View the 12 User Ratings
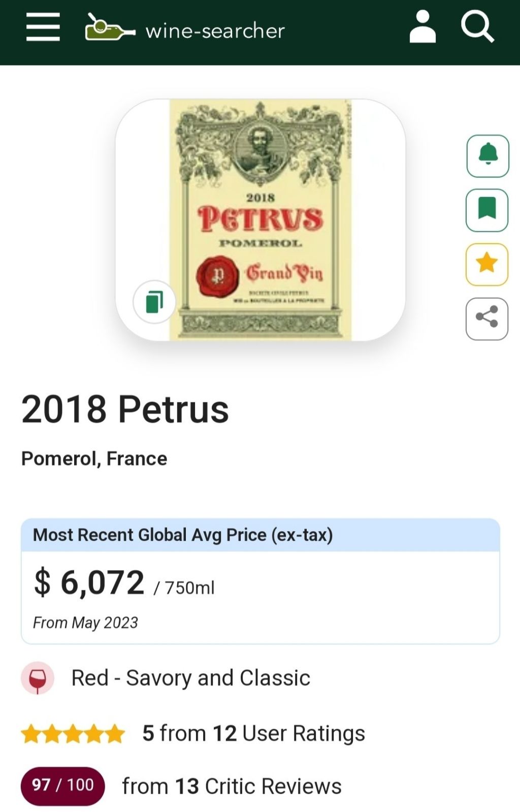Image resolution: width=520 pixels, height=812 pixels. [x=288, y=734]
